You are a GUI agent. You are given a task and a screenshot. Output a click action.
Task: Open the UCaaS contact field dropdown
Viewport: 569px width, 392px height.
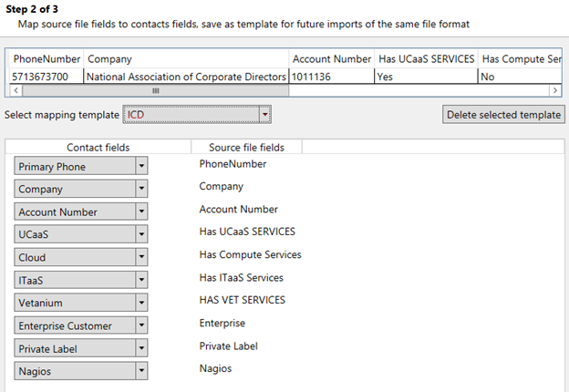tap(140, 235)
